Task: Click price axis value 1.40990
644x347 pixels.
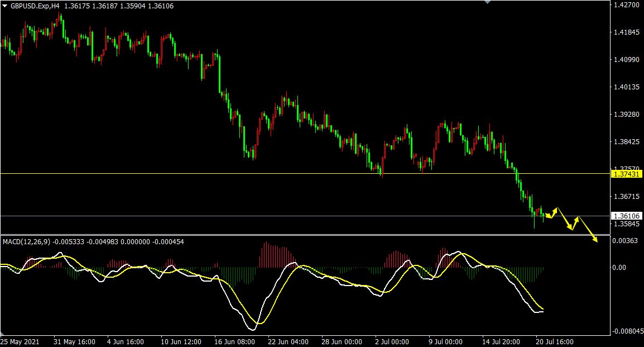Action: (x=626, y=60)
